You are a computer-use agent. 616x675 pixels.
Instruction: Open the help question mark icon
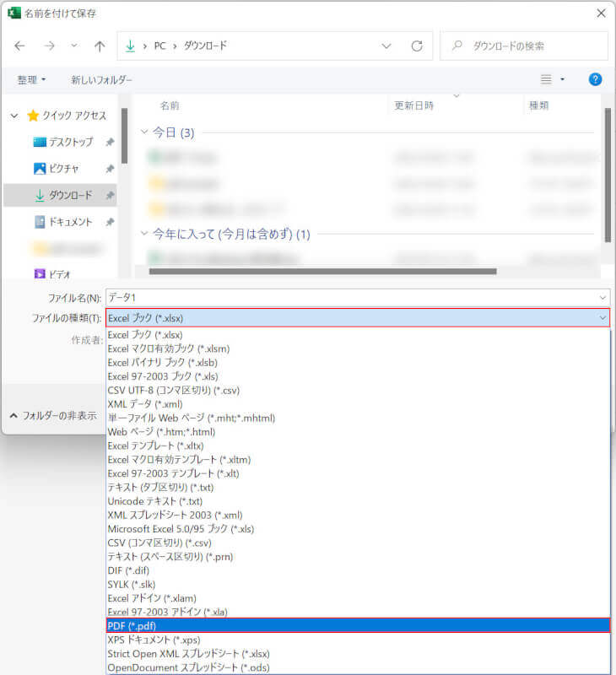[x=595, y=79]
